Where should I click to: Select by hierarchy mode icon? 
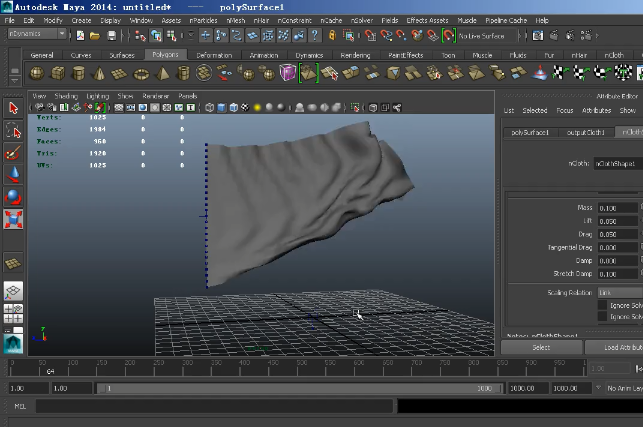[140, 36]
